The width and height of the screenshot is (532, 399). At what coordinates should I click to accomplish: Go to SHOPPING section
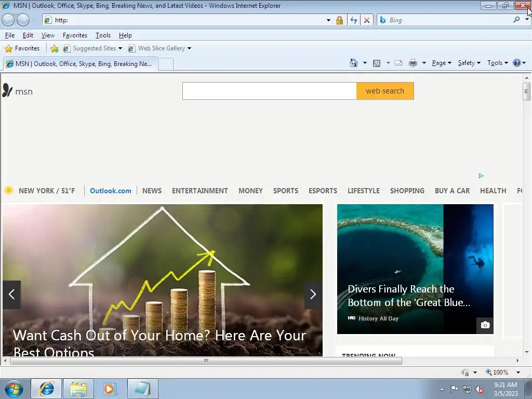tap(407, 191)
